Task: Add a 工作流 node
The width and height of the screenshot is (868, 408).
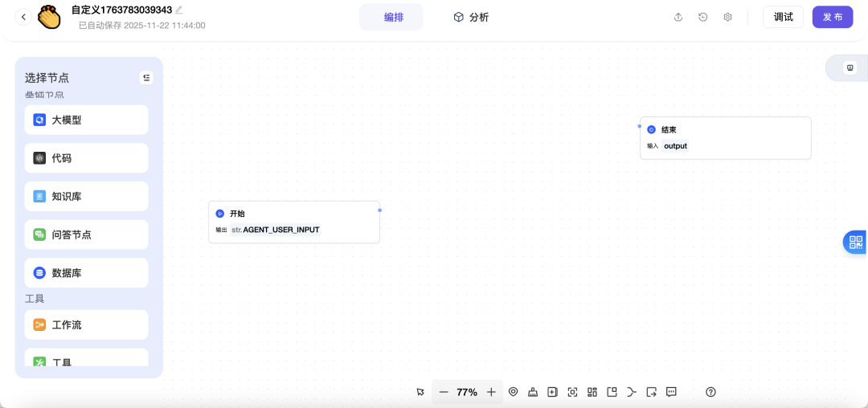Action: tap(86, 324)
